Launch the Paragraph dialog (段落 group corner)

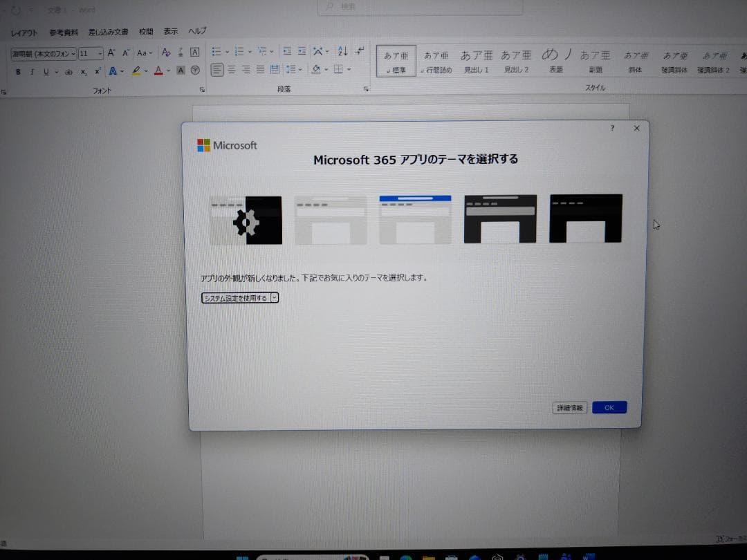(x=366, y=89)
